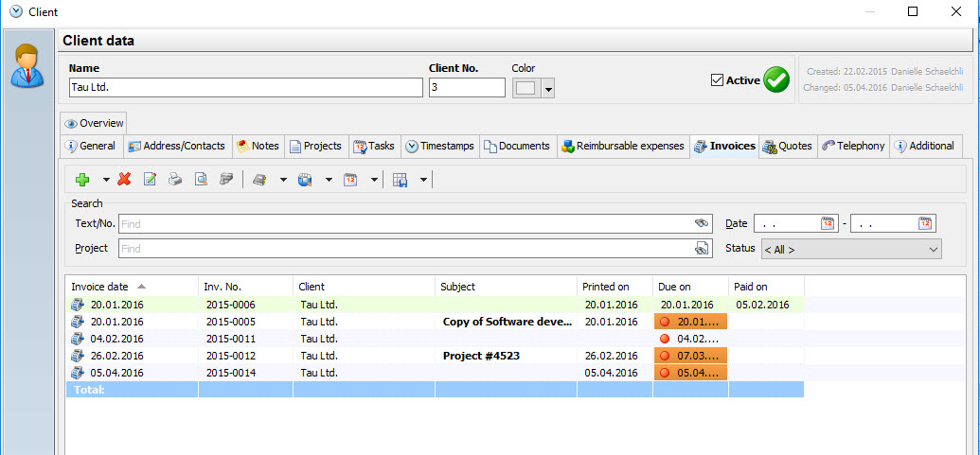Image resolution: width=980 pixels, height=455 pixels.
Task: Open print preview with the magnifier page icon
Action: coord(201,179)
